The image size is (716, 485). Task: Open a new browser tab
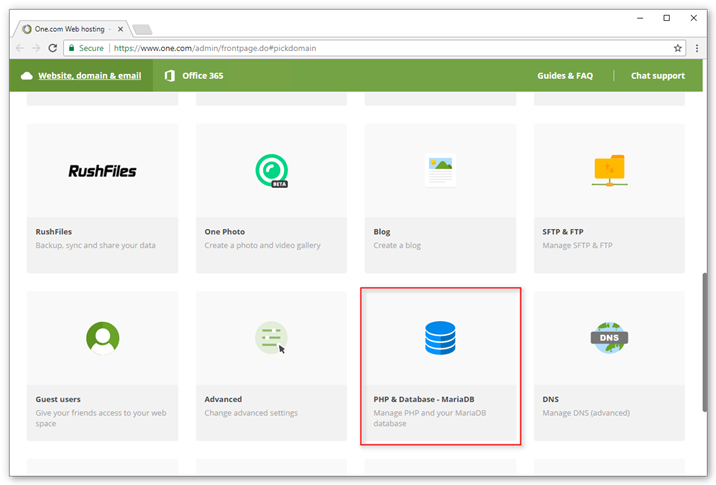coord(142,30)
